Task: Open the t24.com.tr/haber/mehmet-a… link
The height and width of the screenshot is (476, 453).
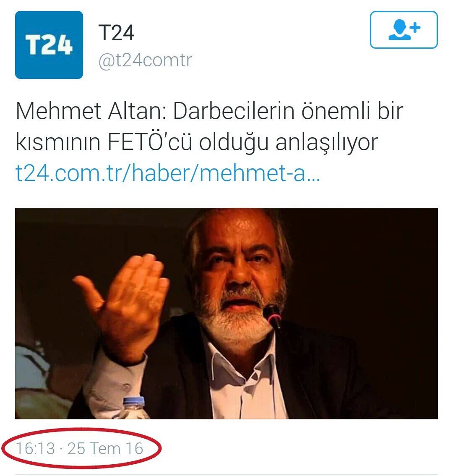Action: tap(167, 173)
